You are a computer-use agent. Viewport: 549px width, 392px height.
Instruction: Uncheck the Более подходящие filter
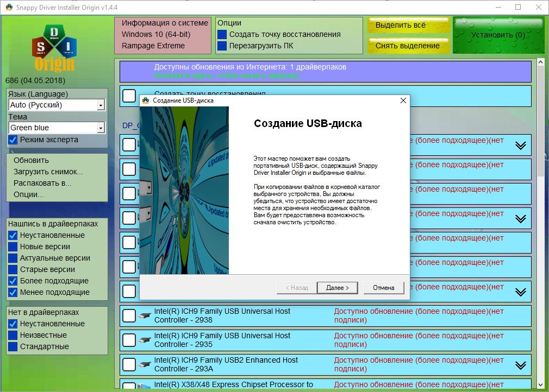[13, 281]
